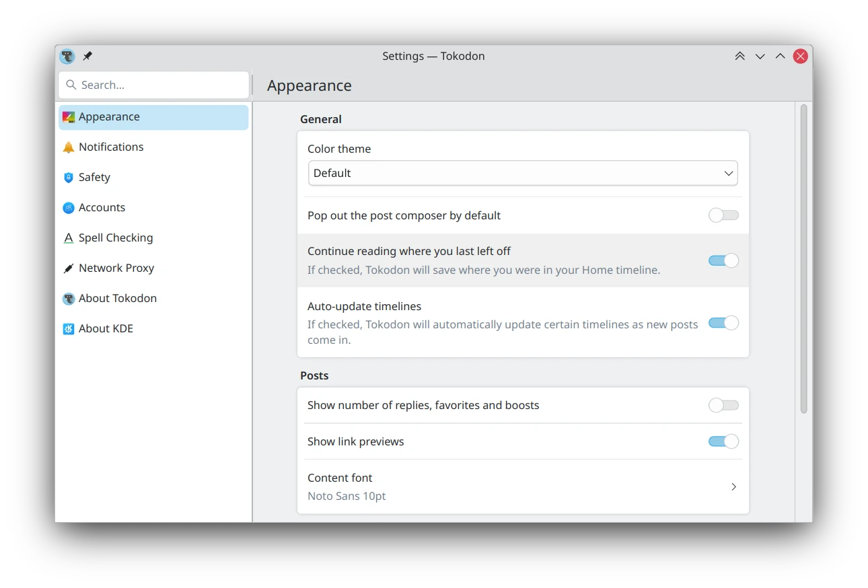This screenshot has width=868, height=588.
Task: Open the Content font row
Action: coord(523,486)
